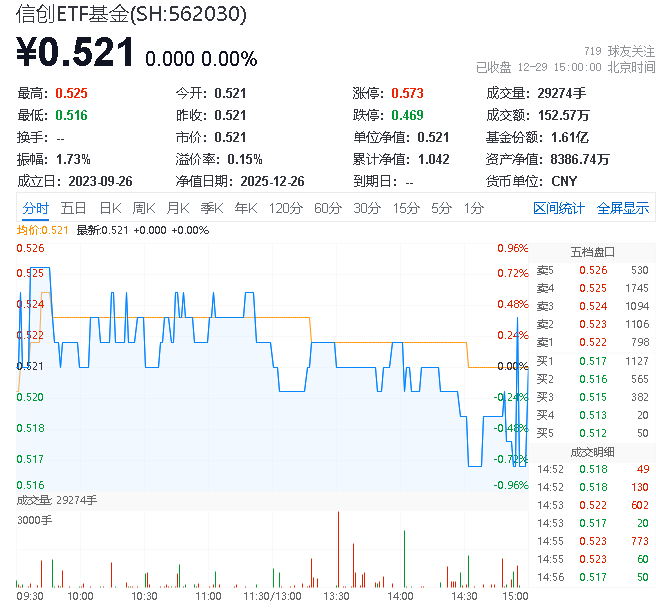The image size is (656, 615).
Task: Open the 年K yearly chart
Action: click(245, 208)
